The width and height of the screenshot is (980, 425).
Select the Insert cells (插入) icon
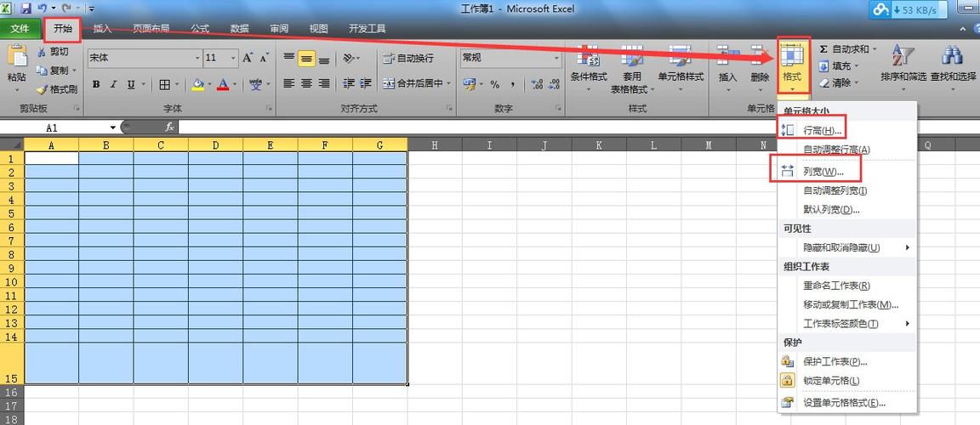(x=727, y=56)
